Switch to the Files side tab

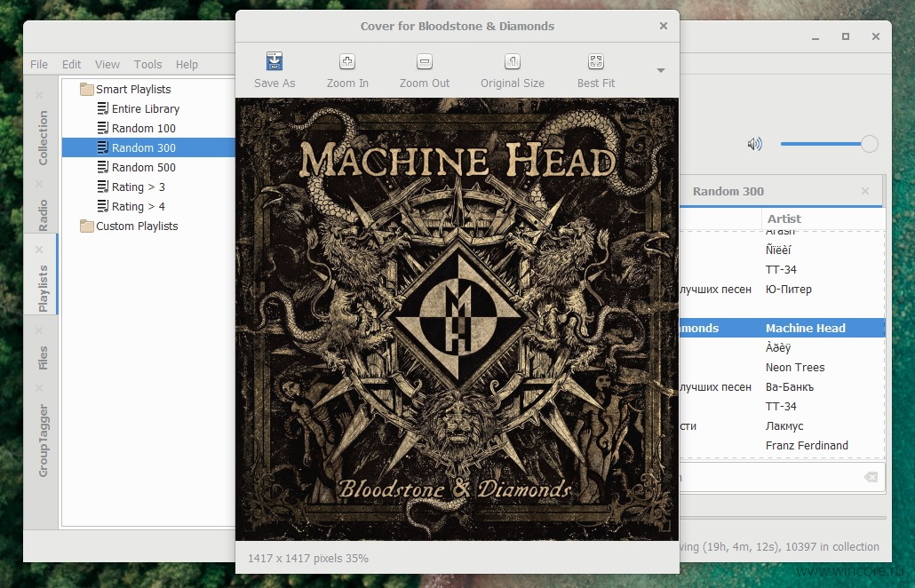coord(43,358)
